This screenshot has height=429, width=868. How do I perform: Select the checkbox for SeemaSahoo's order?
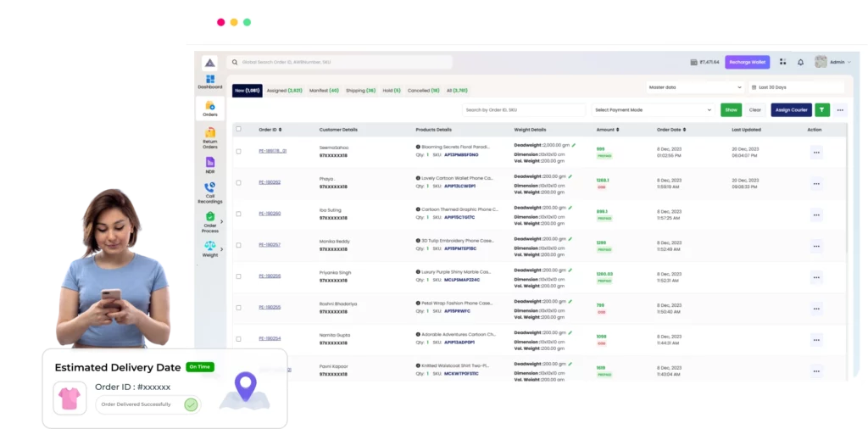238,151
